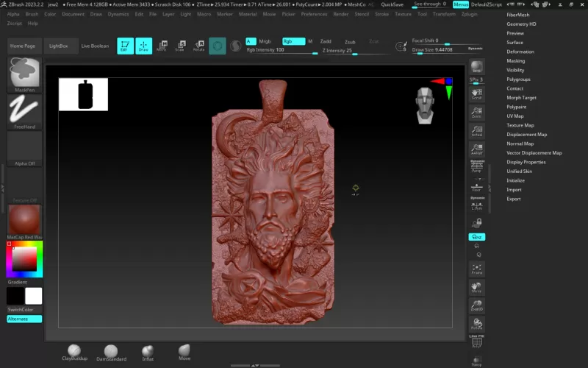Open the FreeHand stroke picker
This screenshot has height=368, width=588.
25,112
